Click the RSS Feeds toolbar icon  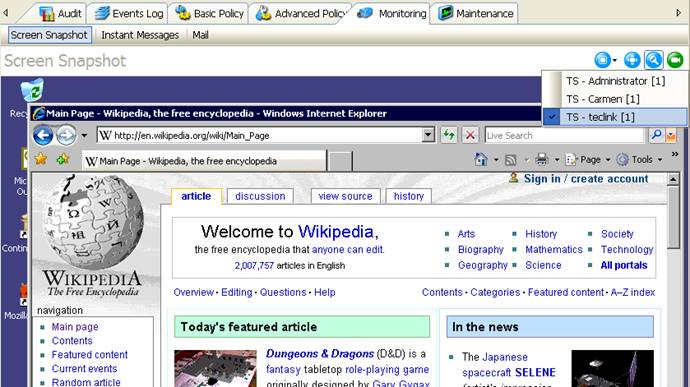pyautogui.click(x=510, y=160)
